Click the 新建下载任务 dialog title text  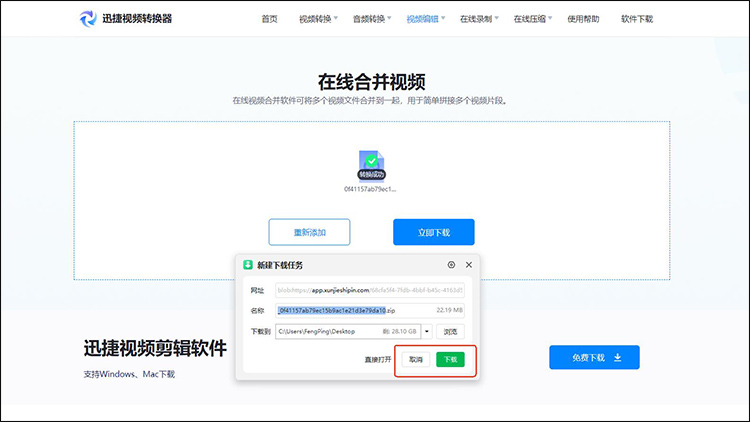point(280,265)
